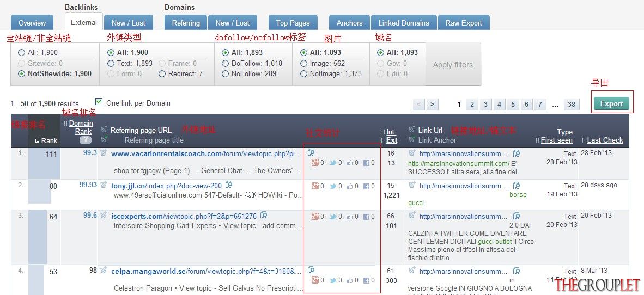
Task: Click the magnifier icon after vacationrentalscoach.com URL
Action: pyautogui.click(x=311, y=153)
